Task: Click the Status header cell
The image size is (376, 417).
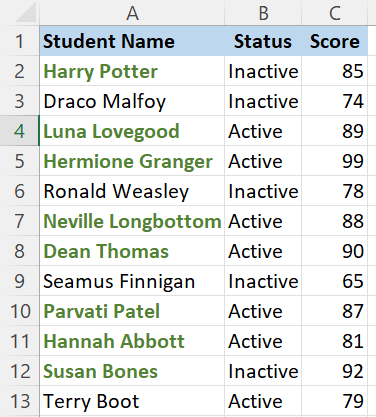Action: (263, 41)
